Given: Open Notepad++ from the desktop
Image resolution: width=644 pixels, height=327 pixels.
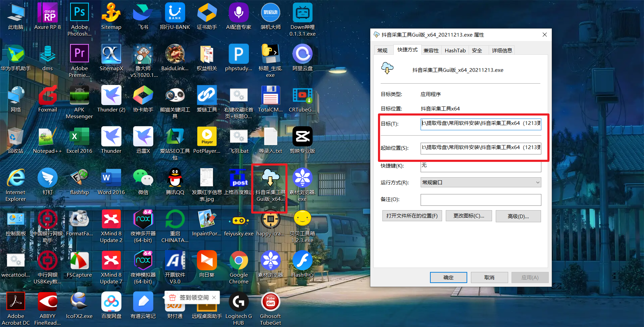Looking at the screenshot, I should (x=47, y=137).
